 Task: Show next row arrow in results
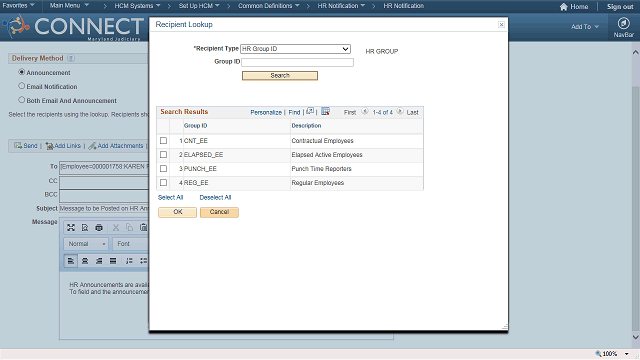[400, 111]
